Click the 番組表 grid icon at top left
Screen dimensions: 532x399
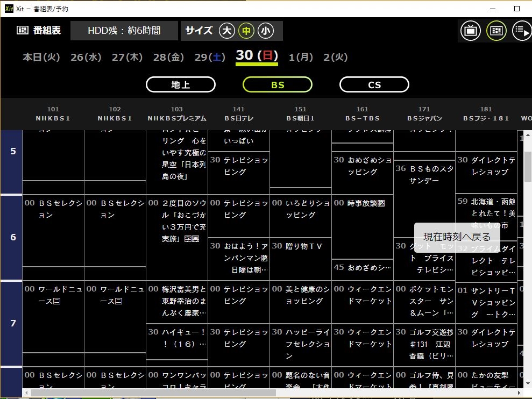click(x=23, y=31)
